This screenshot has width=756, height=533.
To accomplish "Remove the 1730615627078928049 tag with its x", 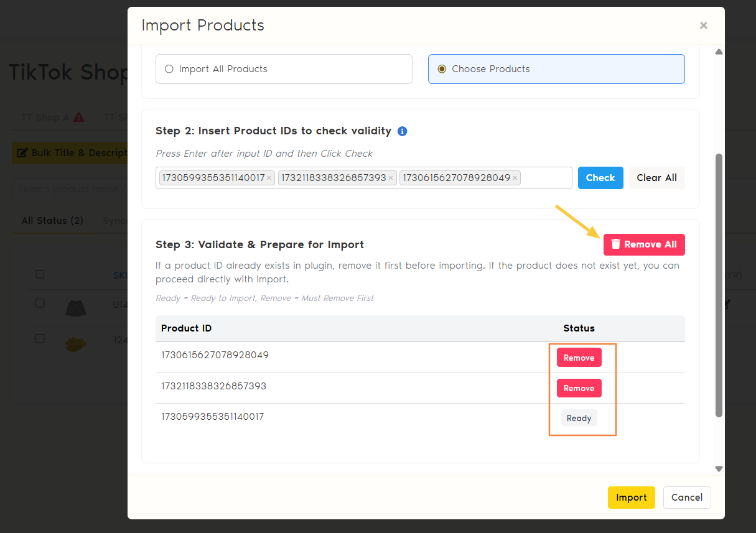I will (515, 178).
